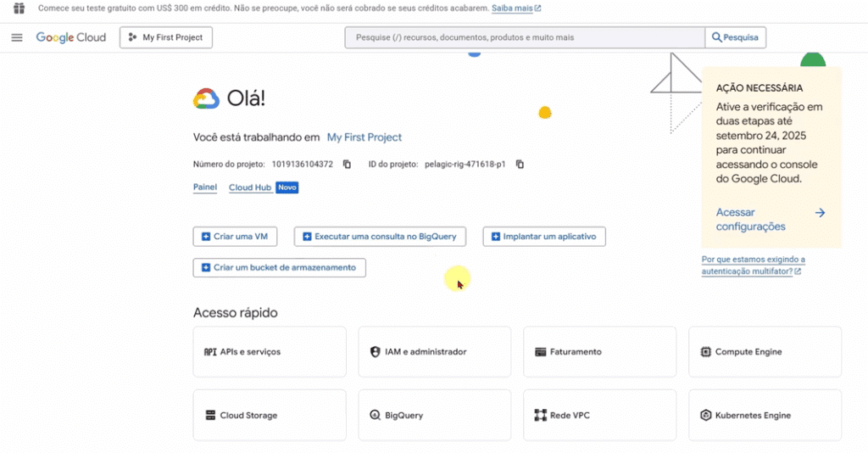Image resolution: width=868 pixels, height=453 pixels.
Task: Click the plus icon on Implantar um aplicativo
Action: click(x=495, y=237)
